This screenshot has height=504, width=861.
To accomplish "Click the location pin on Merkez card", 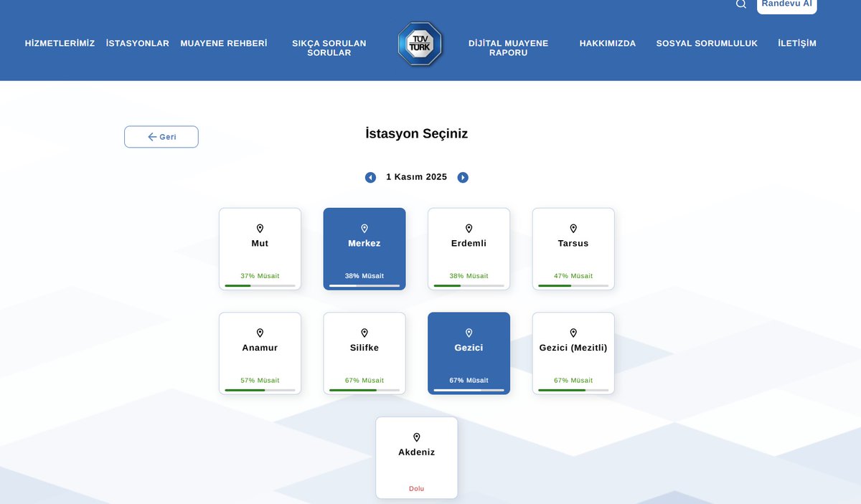I will pyautogui.click(x=364, y=229).
